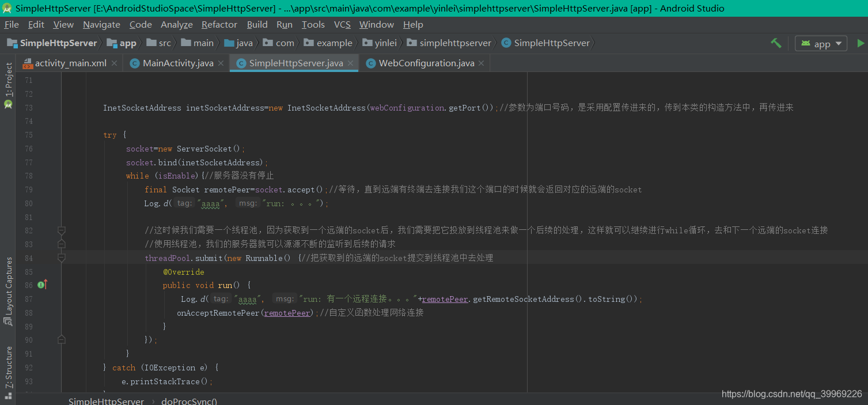Viewport: 868px width, 405px height.
Task: Click the com package breadcrumb
Action: (279, 43)
